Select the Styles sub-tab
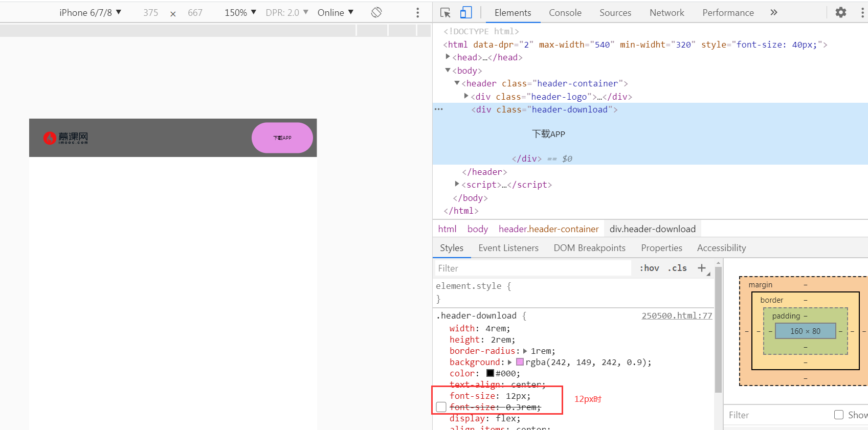Viewport: 868px width, 430px height. (x=452, y=248)
